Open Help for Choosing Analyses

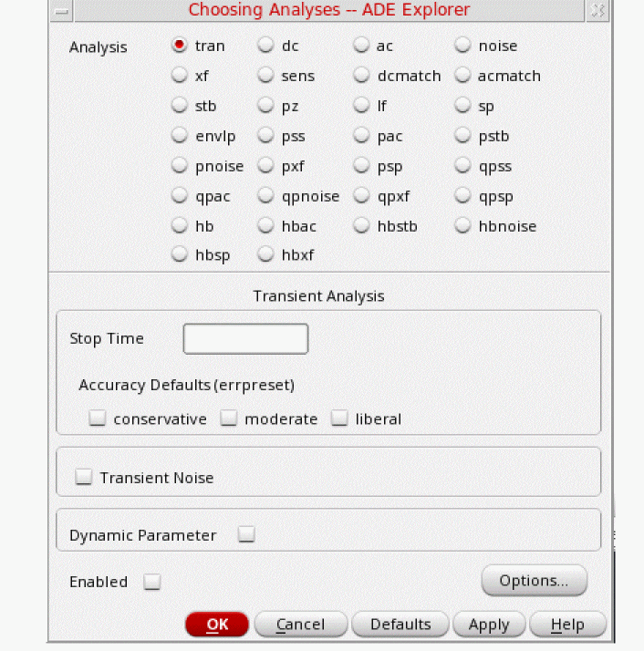[567, 624]
